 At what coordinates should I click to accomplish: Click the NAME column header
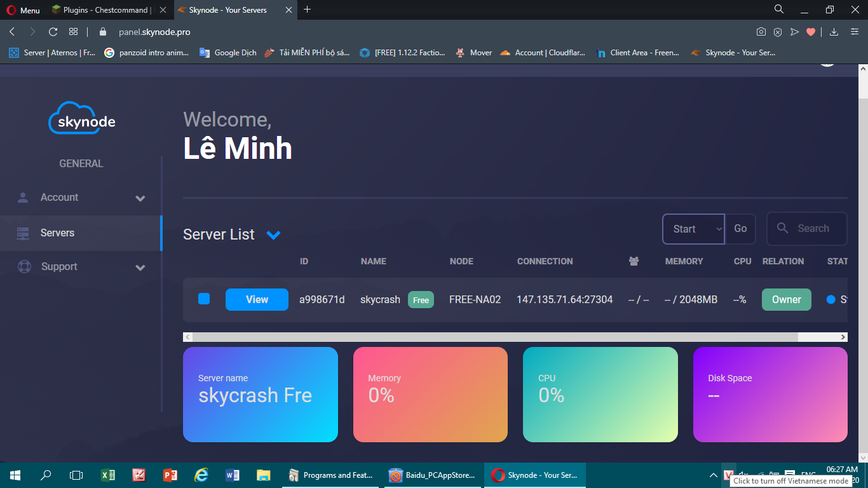click(374, 261)
